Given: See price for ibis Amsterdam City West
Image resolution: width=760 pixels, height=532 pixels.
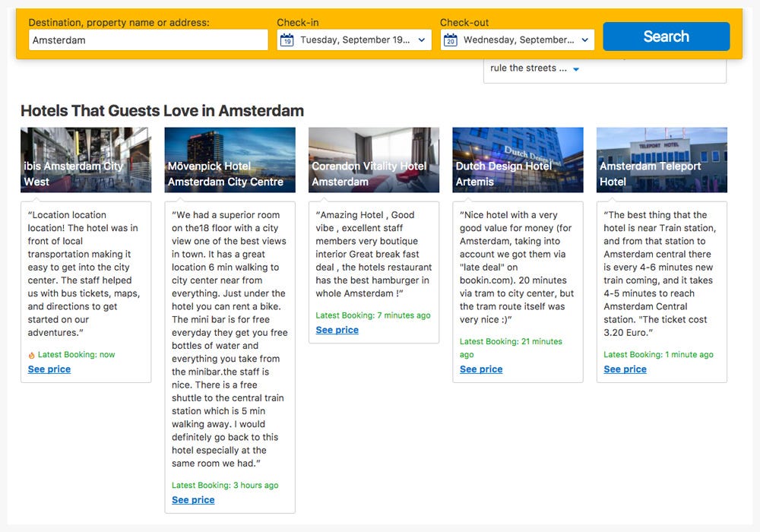Looking at the screenshot, I should pyautogui.click(x=49, y=369).
